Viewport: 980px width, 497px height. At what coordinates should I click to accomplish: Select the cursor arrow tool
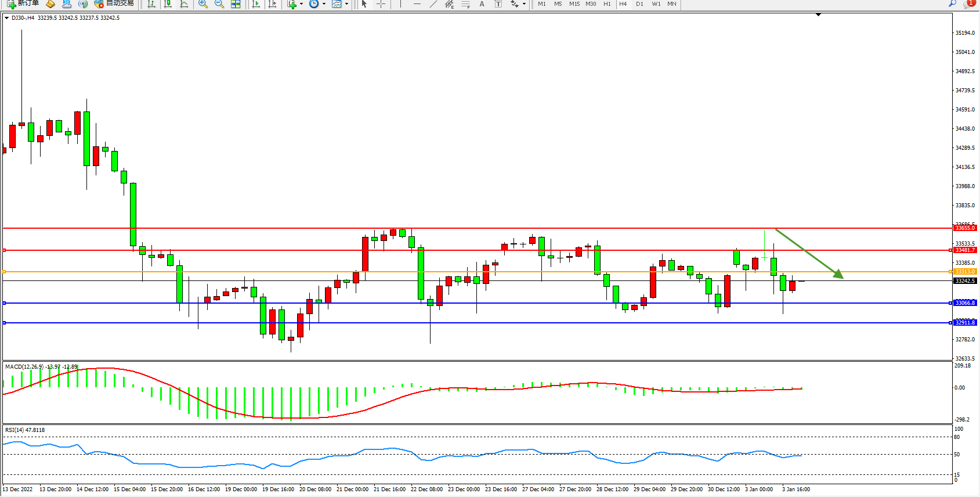tap(364, 4)
